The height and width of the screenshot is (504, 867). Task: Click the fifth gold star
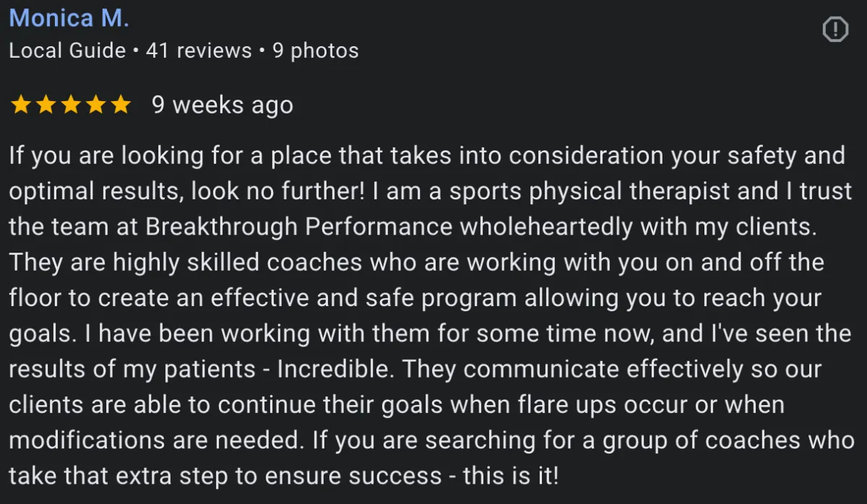pos(119,105)
